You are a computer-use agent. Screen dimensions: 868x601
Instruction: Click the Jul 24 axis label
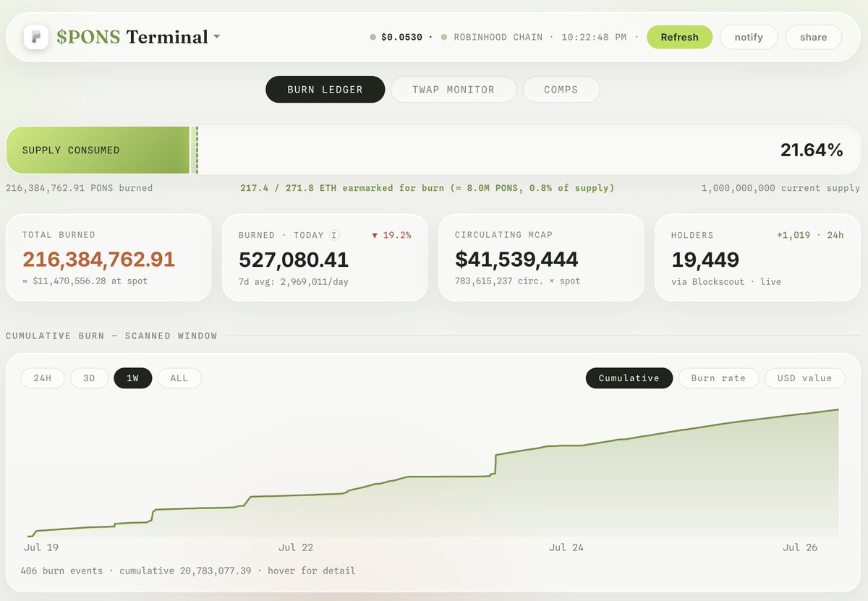click(x=566, y=547)
